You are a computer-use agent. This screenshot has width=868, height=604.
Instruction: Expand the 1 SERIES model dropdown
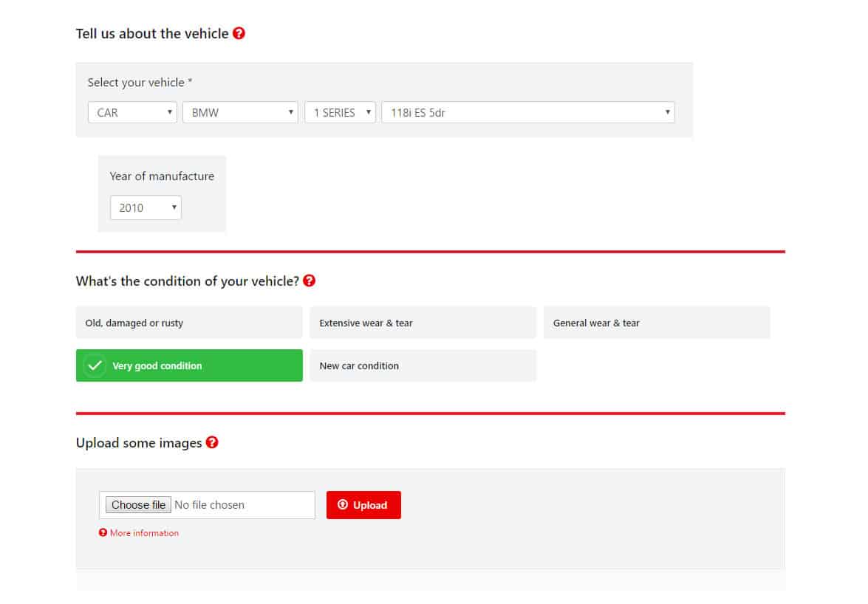[x=340, y=112]
